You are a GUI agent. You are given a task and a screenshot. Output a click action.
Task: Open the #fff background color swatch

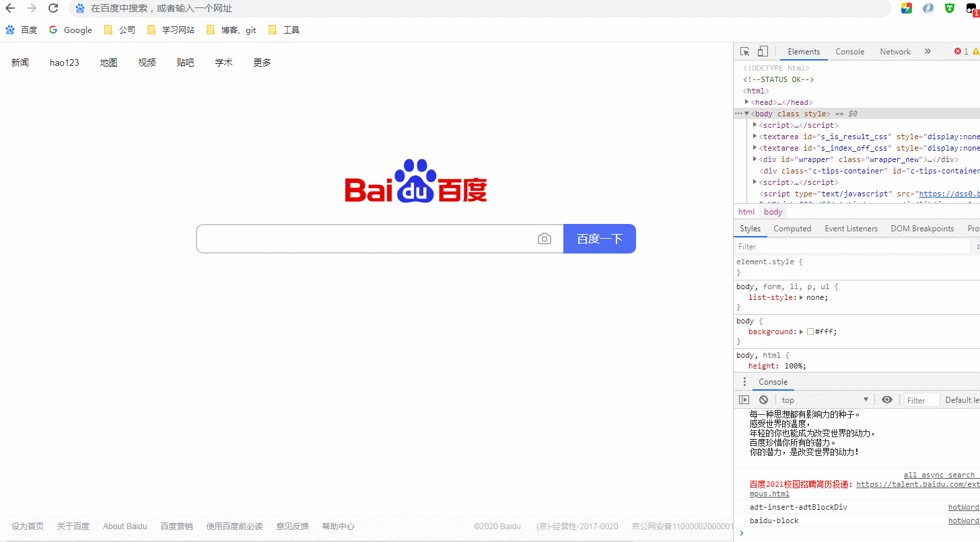(810, 332)
